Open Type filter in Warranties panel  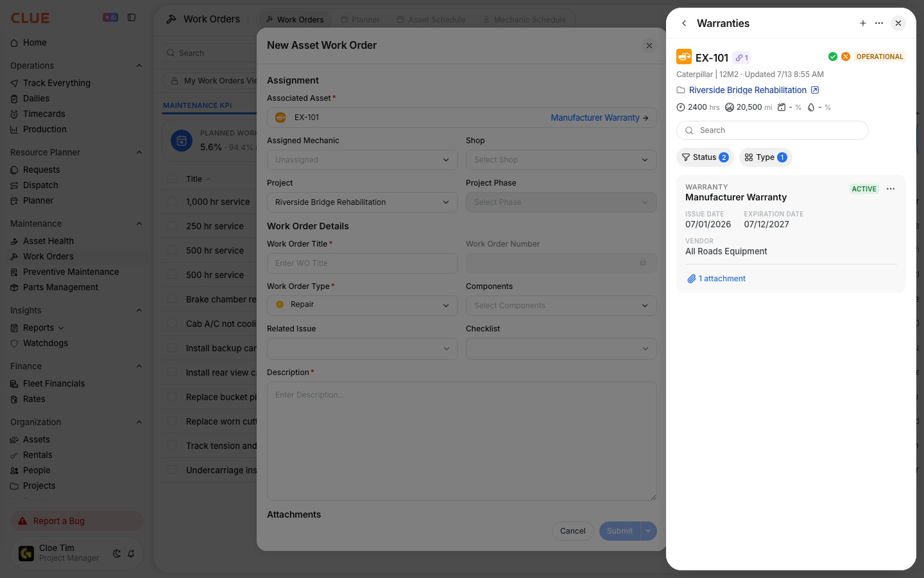point(766,157)
